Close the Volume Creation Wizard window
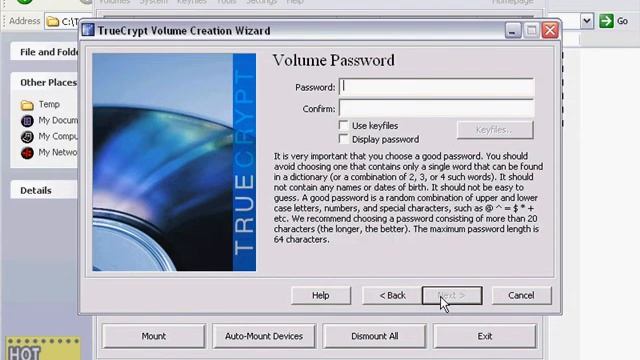640x360 pixels. click(550, 31)
